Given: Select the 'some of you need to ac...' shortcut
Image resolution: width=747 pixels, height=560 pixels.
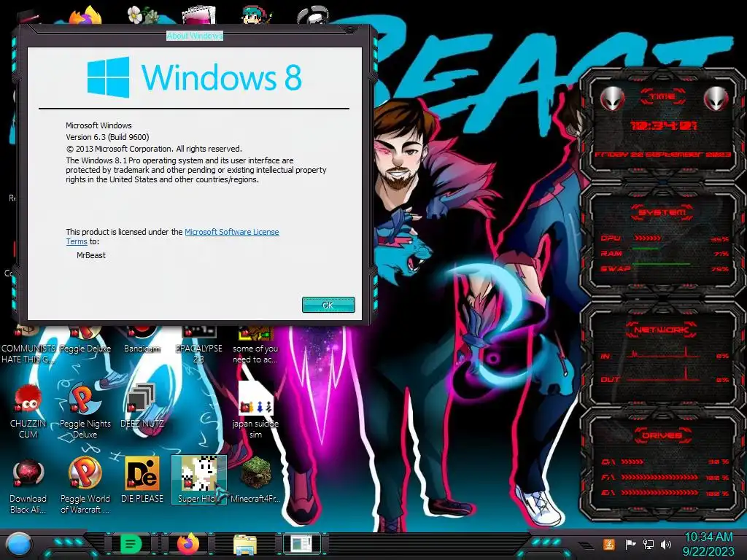Looking at the screenshot, I should 255,345.
